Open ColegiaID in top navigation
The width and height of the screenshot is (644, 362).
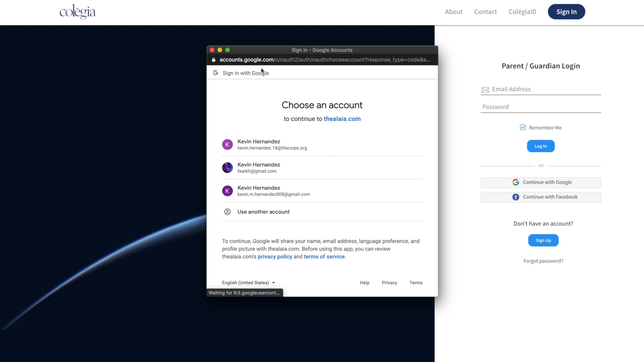522,12
